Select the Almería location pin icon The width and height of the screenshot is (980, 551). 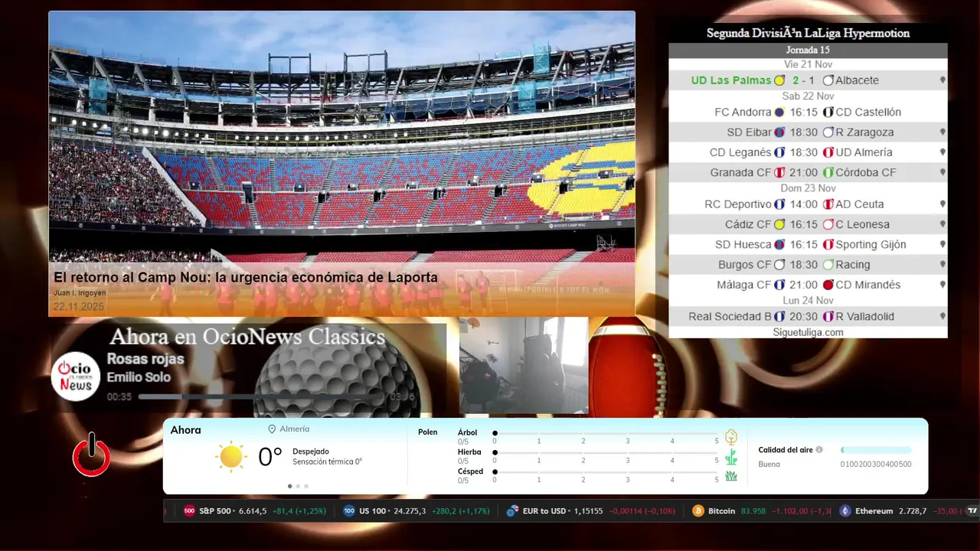tap(272, 429)
